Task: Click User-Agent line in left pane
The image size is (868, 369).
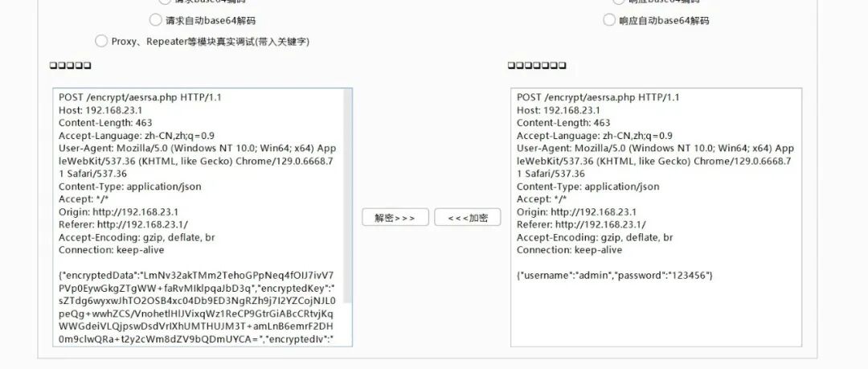Action: (197, 149)
